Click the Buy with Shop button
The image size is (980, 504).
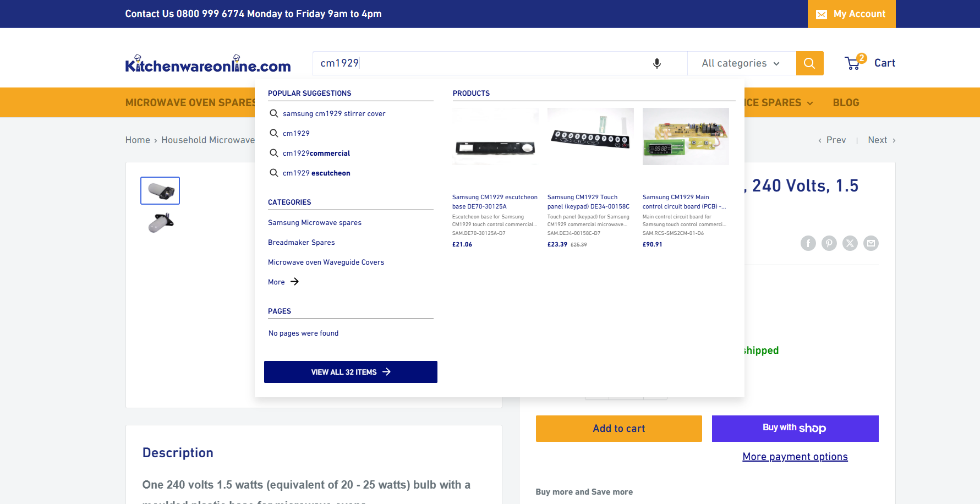(x=795, y=428)
